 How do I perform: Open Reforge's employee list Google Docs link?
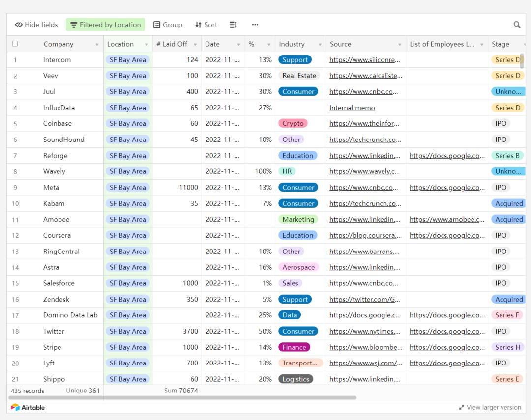pos(447,156)
